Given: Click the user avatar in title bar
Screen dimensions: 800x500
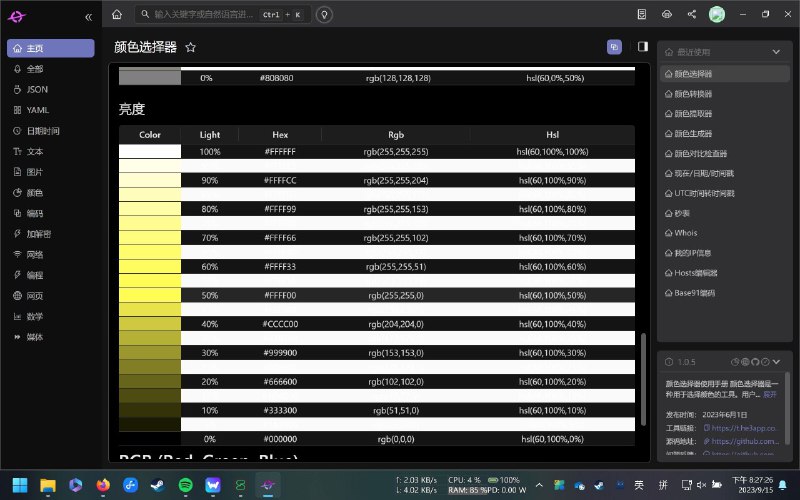Looking at the screenshot, I should (717, 15).
